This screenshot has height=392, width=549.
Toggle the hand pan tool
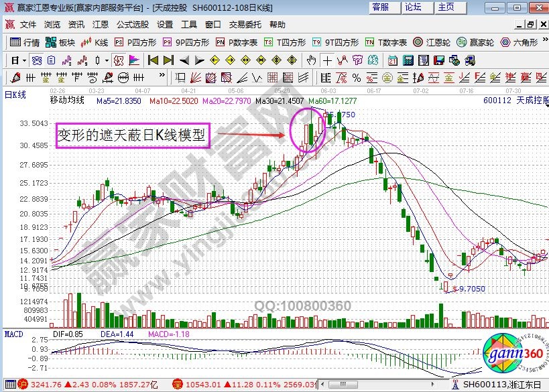(311, 60)
